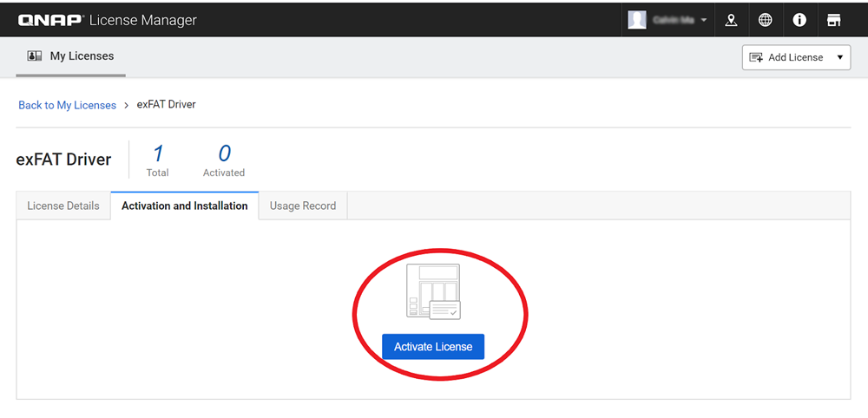
Task: Follow the Back to My Licenses link
Action: point(67,105)
